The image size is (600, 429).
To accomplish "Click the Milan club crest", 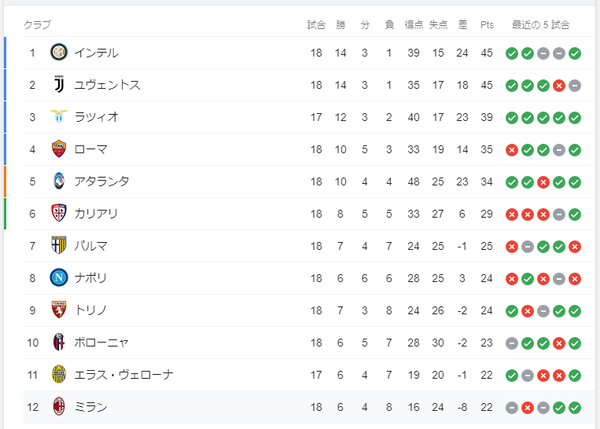I will click(59, 406).
